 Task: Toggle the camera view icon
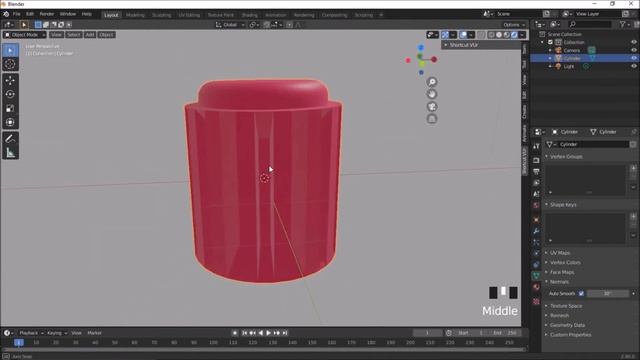pos(432,107)
